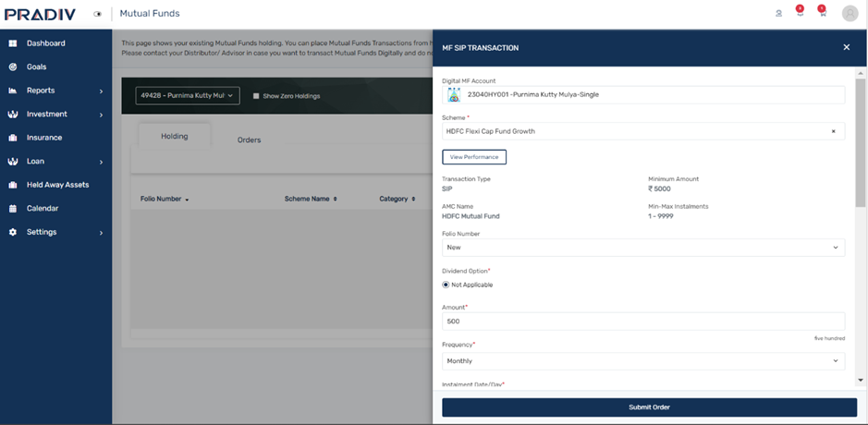Clear the selected scheme with x
Viewport: 868px width, 425px height.
[x=833, y=131]
